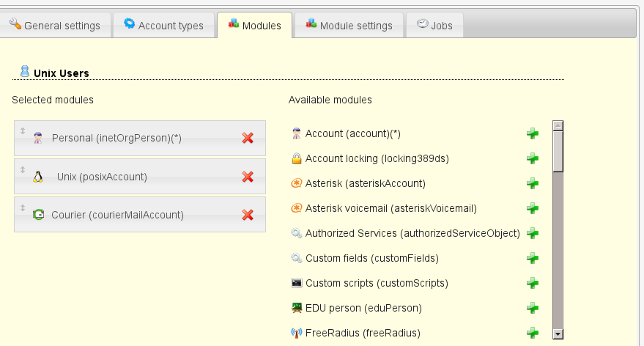Viewport: 644px width, 346px height.
Task: Go to the Jobs tab
Action: coord(434,25)
